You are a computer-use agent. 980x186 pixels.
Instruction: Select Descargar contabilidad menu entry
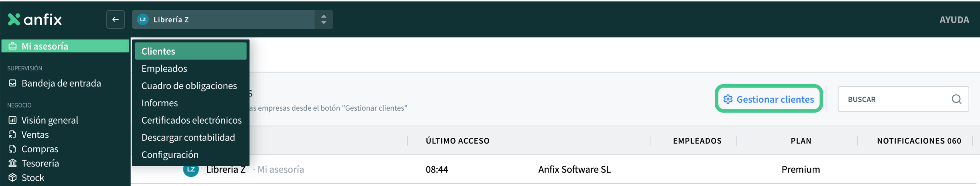point(188,137)
